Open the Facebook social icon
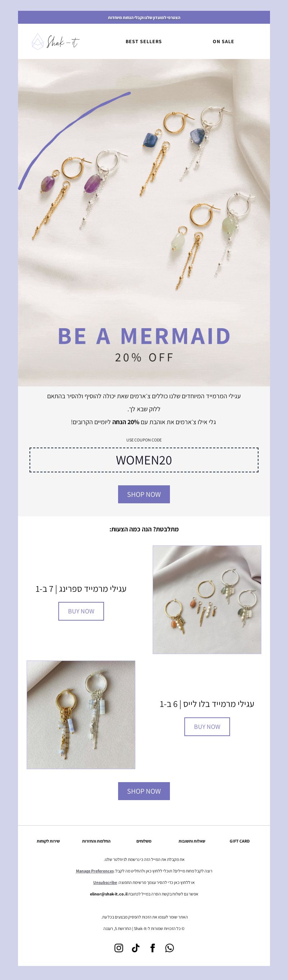Image resolution: width=288 pixels, height=980 pixels. [153, 948]
